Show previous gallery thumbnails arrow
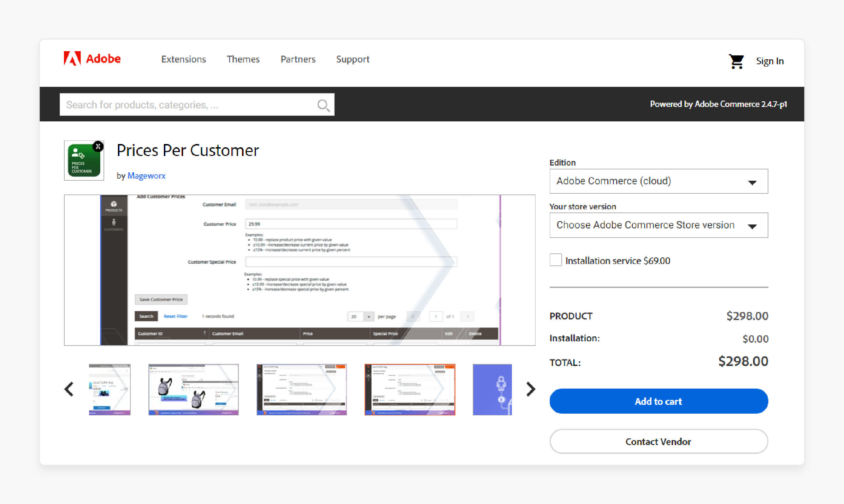Viewport: 844px width, 504px height. tap(69, 389)
